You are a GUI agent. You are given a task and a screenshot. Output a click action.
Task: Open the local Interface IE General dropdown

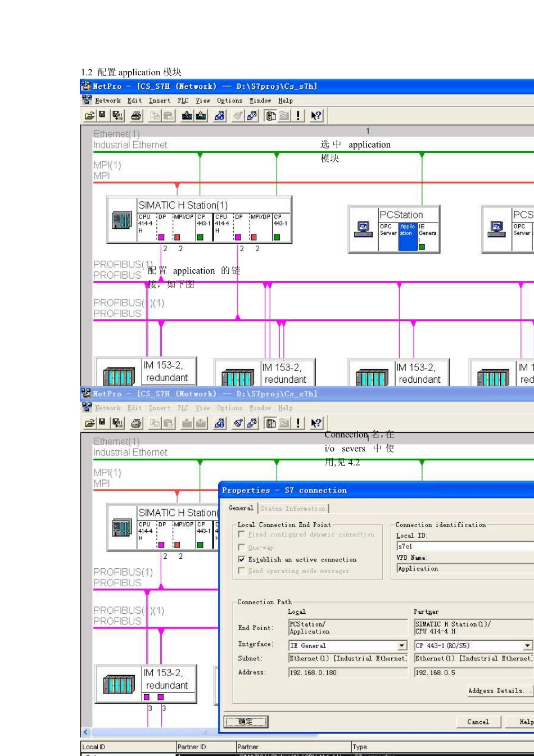[x=402, y=646]
